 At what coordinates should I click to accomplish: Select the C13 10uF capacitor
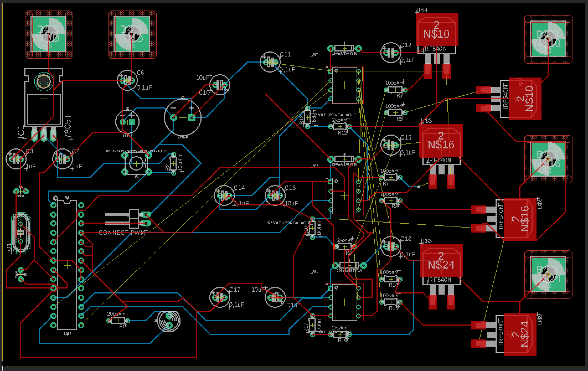pos(275,195)
